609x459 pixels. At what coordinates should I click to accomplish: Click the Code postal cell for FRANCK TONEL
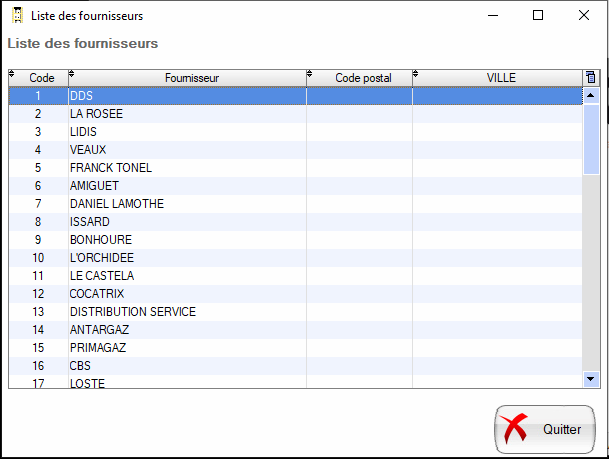tap(359, 168)
